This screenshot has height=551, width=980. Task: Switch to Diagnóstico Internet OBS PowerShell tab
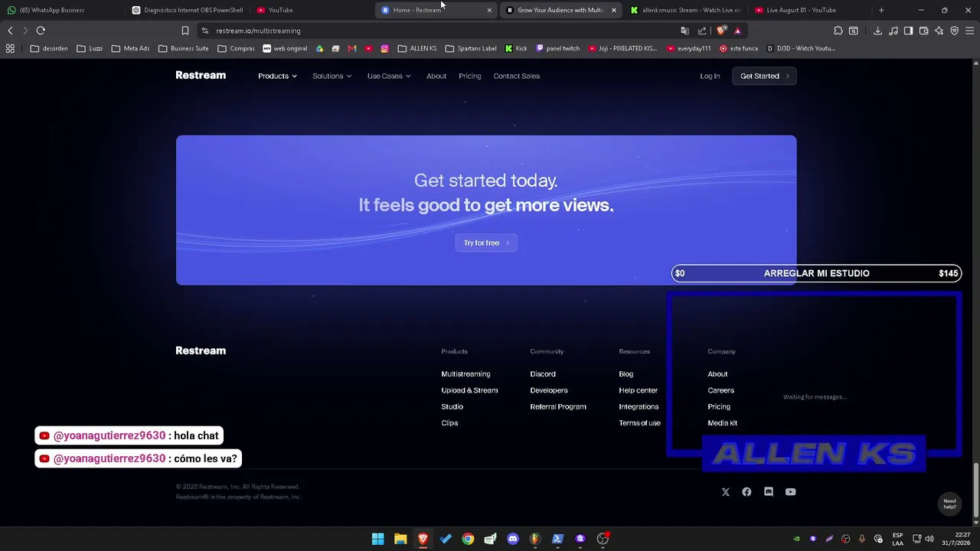(x=188, y=10)
